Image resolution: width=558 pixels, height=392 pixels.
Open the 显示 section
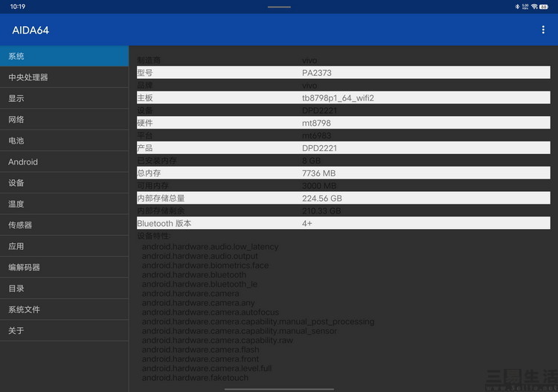[x=64, y=98]
